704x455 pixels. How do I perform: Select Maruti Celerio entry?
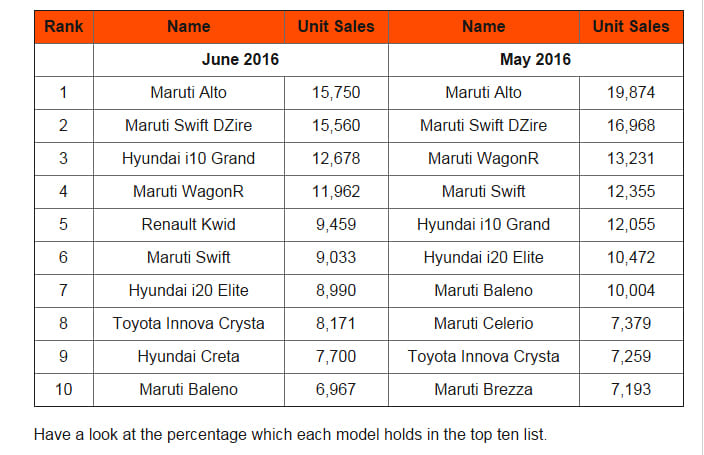tap(484, 323)
